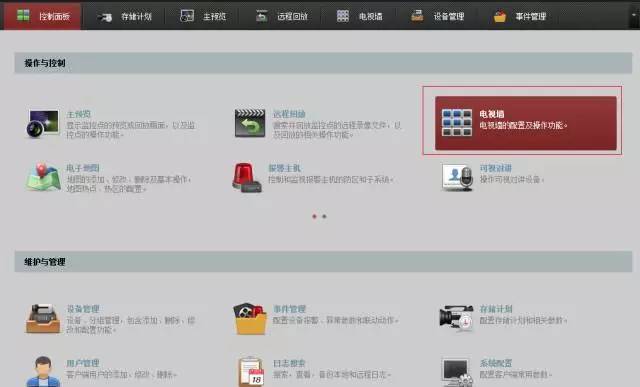Select the 报警主机 red siren icon

[x=247, y=177]
